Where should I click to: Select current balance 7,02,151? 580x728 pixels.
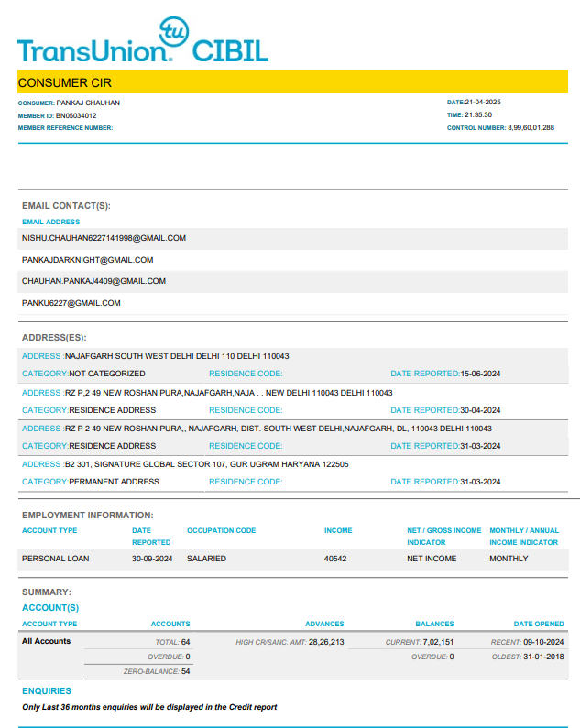tap(438, 642)
